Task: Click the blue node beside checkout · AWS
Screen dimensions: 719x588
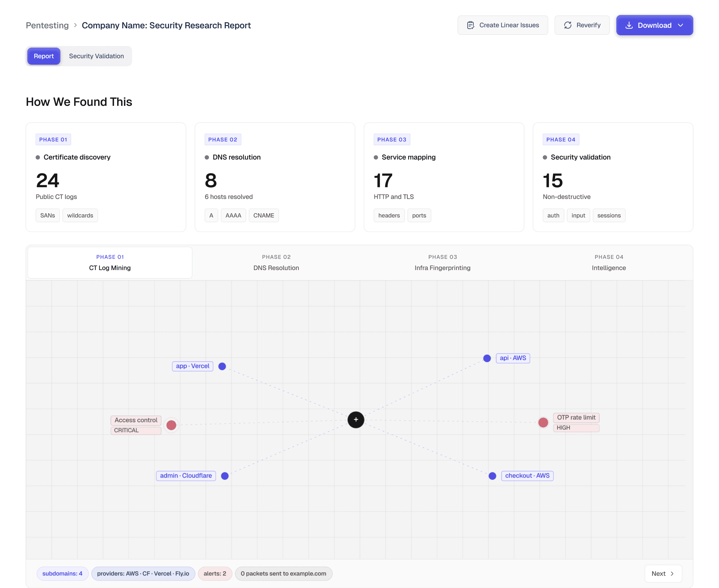Action: pos(492,476)
